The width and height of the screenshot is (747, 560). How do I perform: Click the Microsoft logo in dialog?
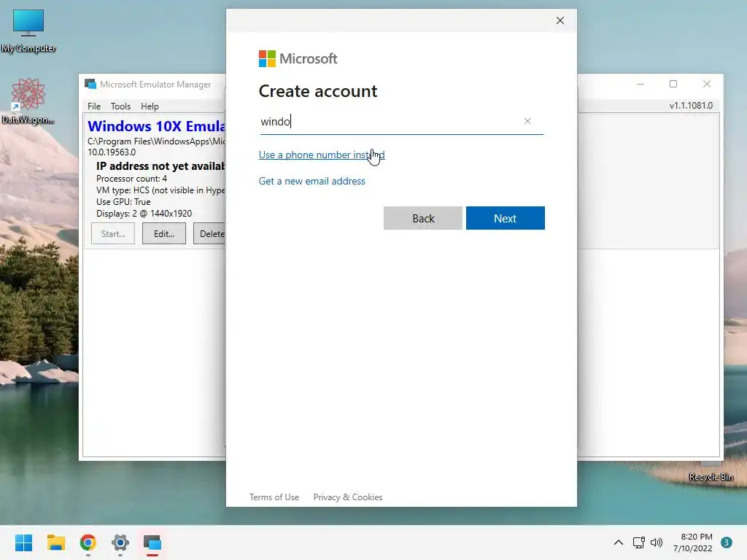tap(298, 58)
